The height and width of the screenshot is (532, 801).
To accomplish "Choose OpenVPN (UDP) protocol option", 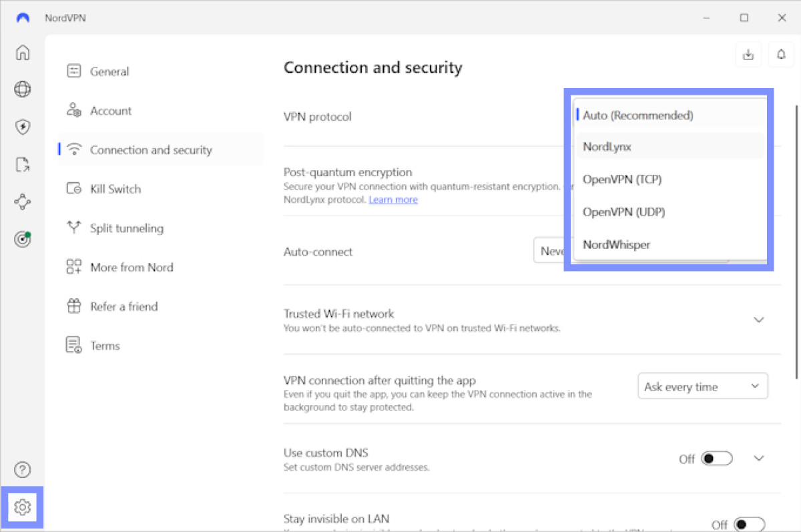I will pos(670,212).
